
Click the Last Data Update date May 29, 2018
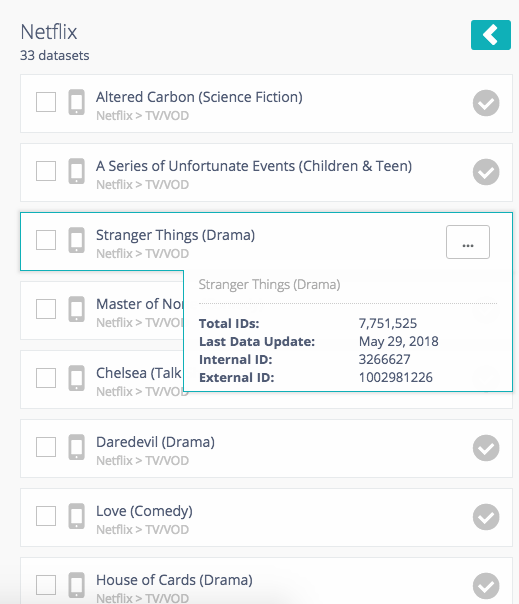point(398,341)
